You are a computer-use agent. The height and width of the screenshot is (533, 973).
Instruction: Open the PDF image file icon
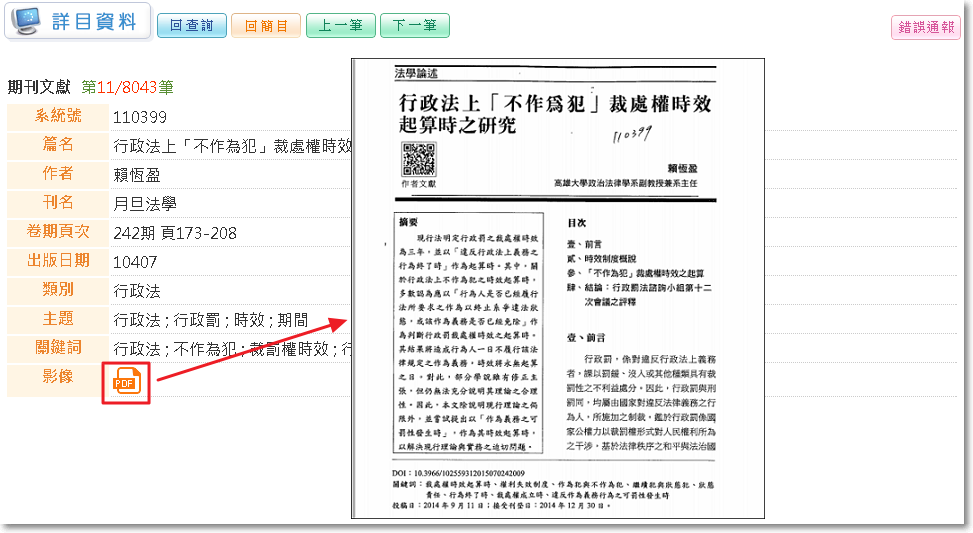(x=126, y=381)
